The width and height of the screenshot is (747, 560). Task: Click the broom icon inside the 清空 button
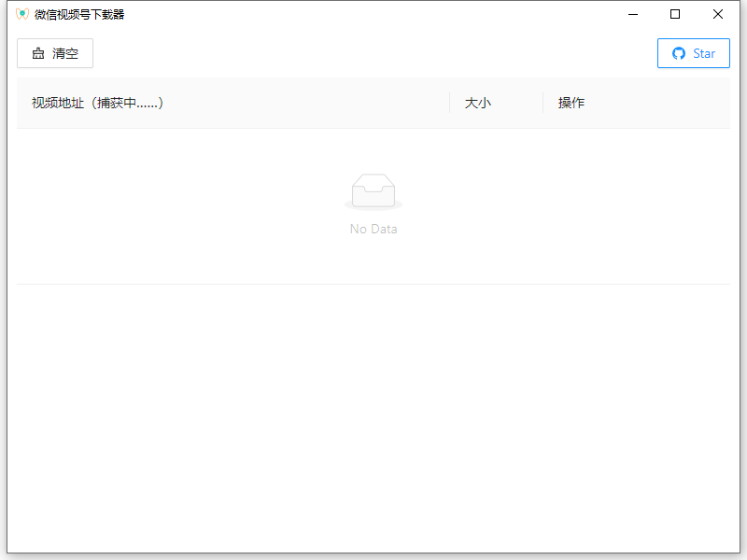tap(35, 53)
